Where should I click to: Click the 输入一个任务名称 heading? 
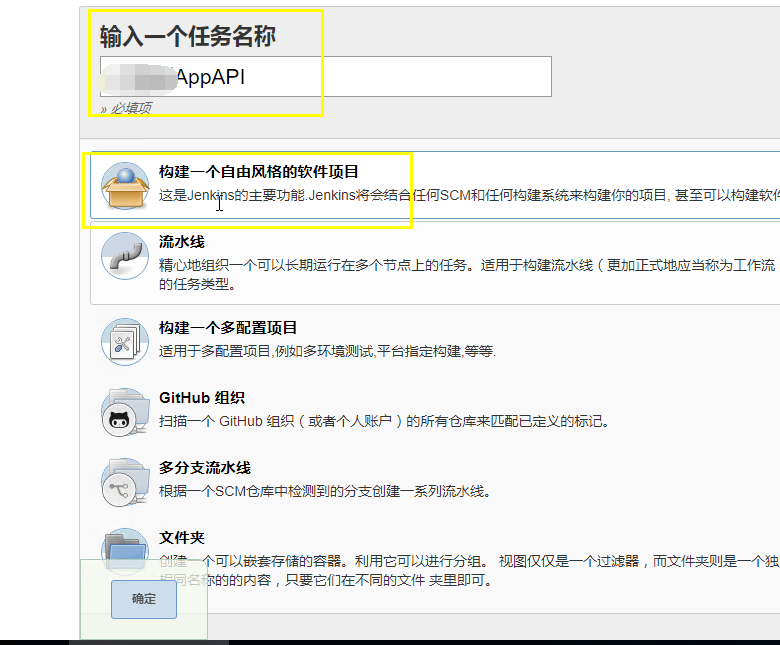pos(188,36)
